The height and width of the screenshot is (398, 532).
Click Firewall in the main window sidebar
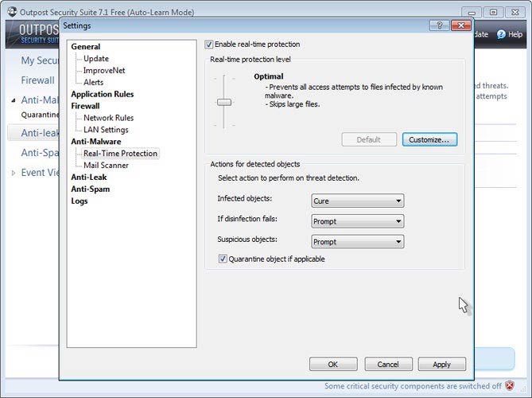point(37,80)
